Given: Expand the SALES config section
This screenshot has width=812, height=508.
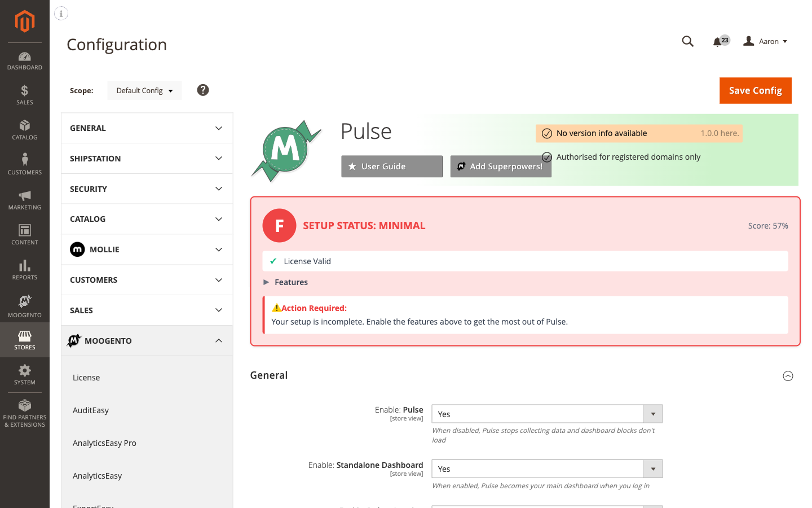Looking at the screenshot, I should tap(147, 310).
